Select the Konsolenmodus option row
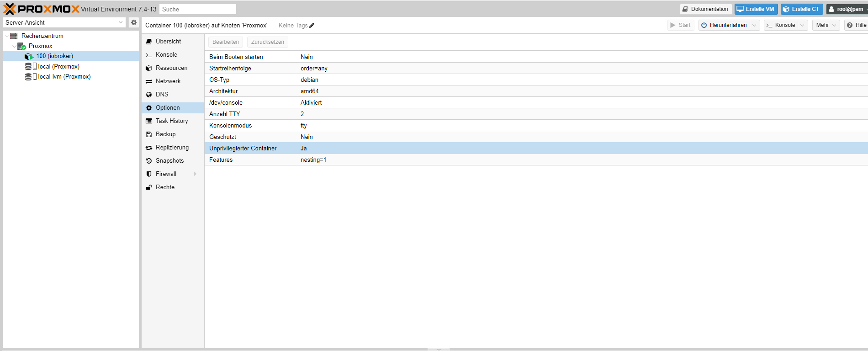The width and height of the screenshot is (868, 351). coord(536,126)
